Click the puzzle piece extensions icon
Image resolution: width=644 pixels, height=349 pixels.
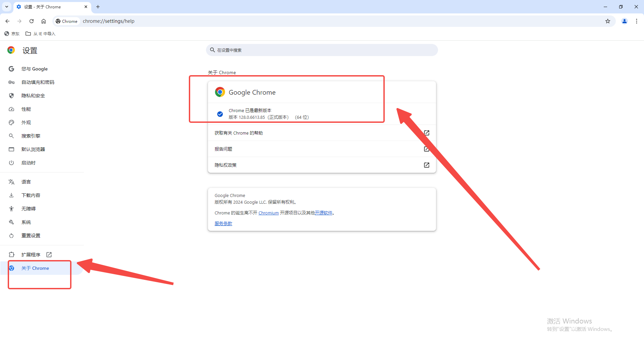(x=11, y=255)
